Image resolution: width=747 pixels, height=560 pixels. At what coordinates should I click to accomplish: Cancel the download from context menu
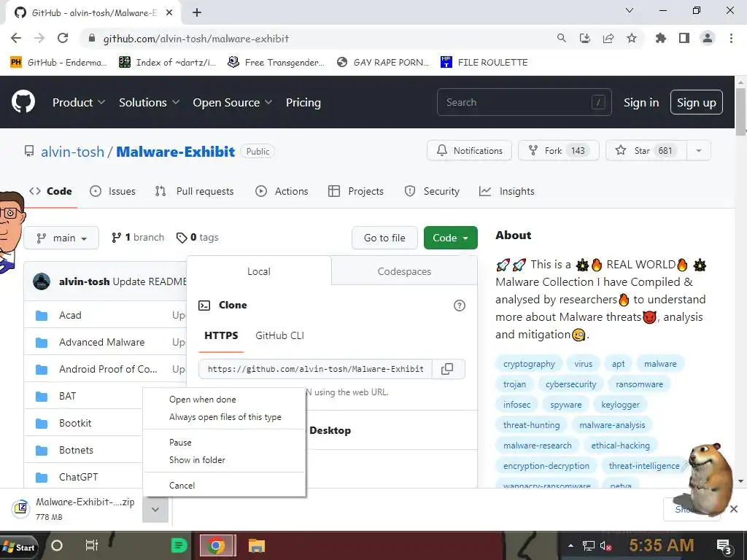pyautogui.click(x=182, y=485)
